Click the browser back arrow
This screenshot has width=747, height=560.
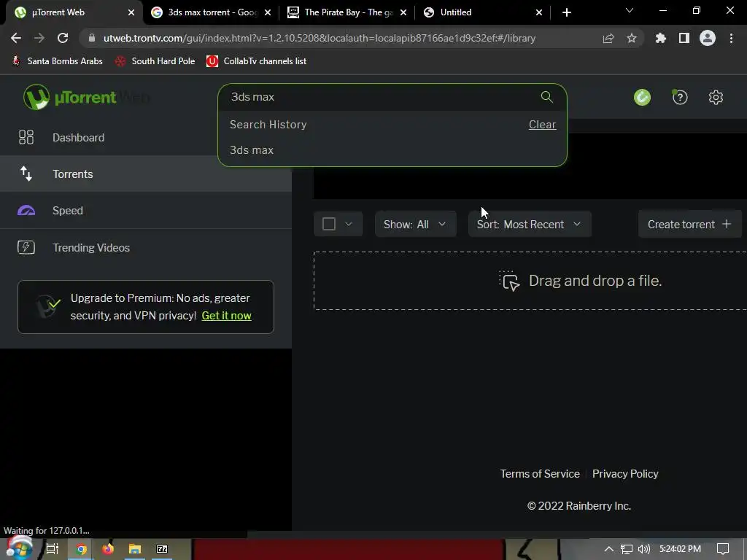16,38
